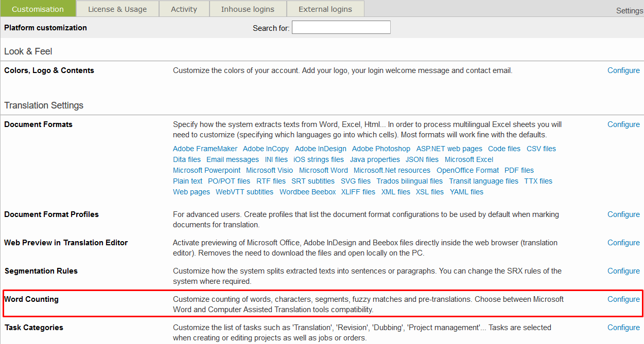Click in the Search for input field

341,27
